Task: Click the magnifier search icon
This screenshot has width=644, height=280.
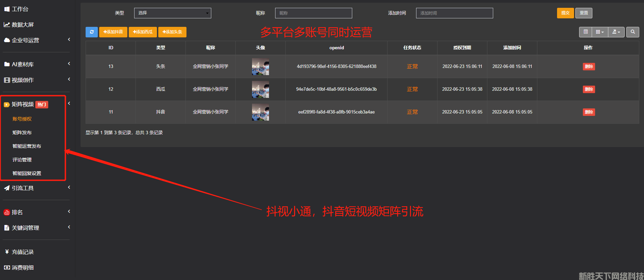Action: tap(632, 32)
